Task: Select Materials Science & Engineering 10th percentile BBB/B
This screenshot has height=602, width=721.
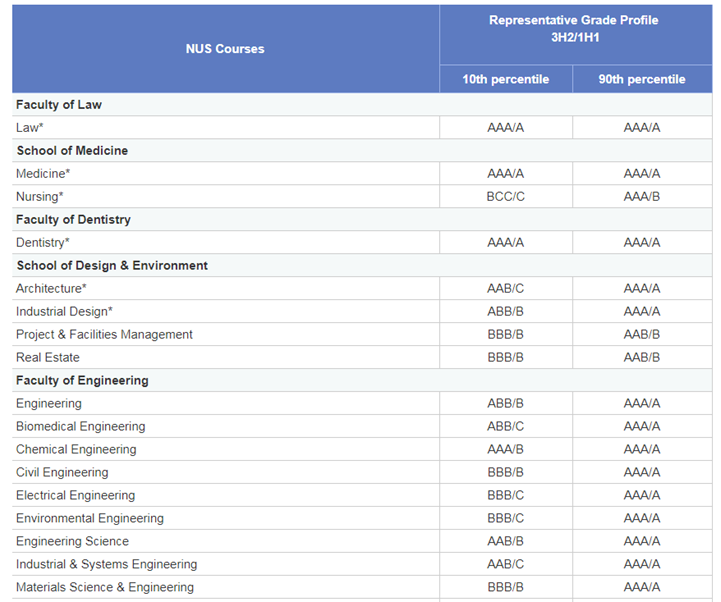Action: [x=506, y=587]
